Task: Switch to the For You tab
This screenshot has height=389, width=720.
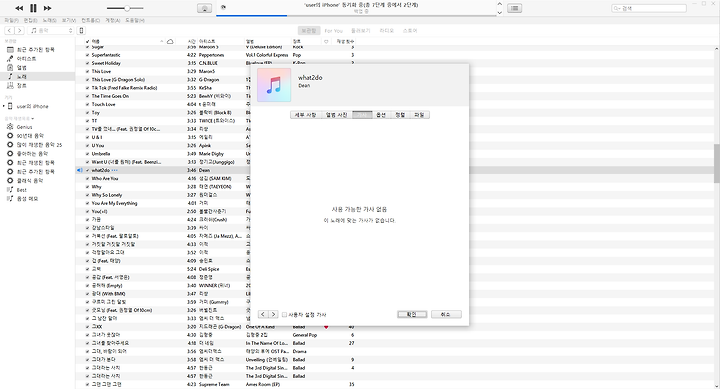Action: pos(333,31)
